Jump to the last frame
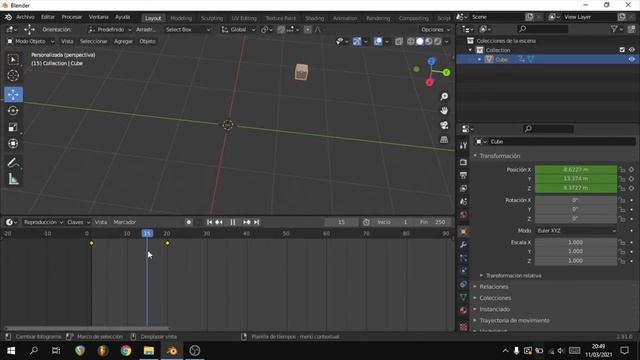The height and width of the screenshot is (360, 640). (256, 222)
